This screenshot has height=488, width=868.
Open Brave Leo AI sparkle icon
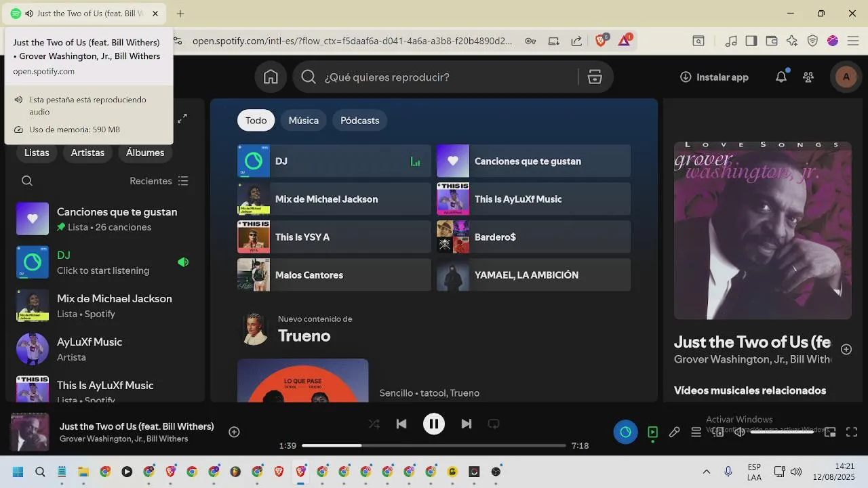coord(792,41)
